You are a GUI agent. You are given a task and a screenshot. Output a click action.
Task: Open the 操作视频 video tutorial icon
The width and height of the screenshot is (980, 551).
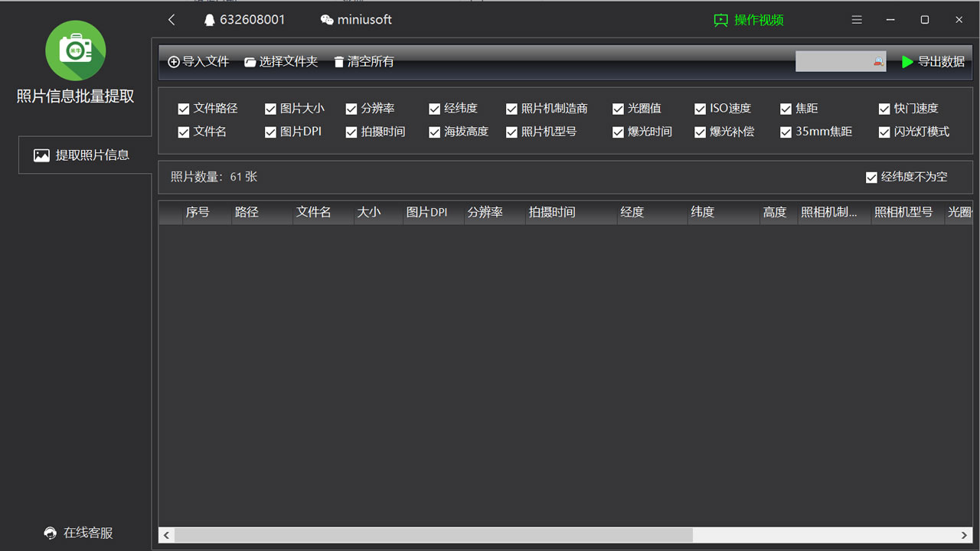720,20
